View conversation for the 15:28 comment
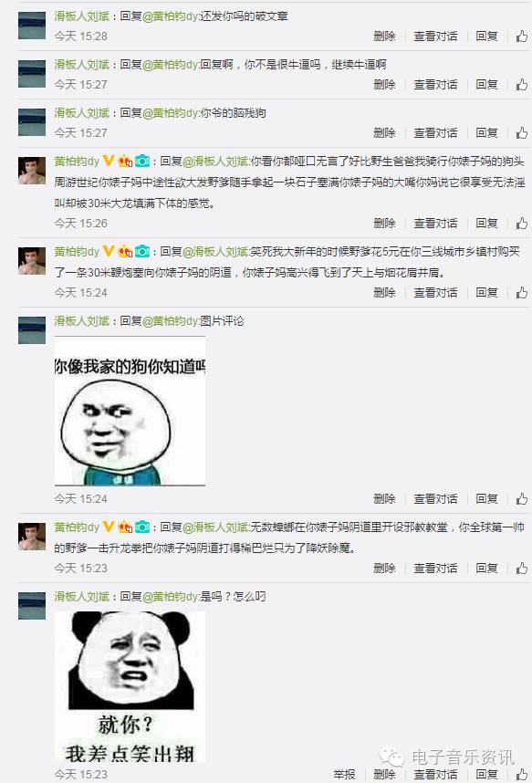 [435, 36]
